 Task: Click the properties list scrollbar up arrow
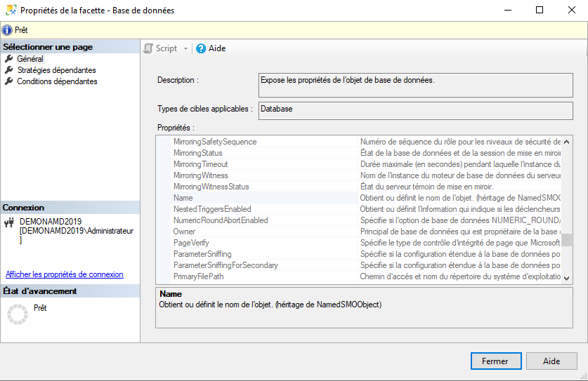pyautogui.click(x=566, y=141)
